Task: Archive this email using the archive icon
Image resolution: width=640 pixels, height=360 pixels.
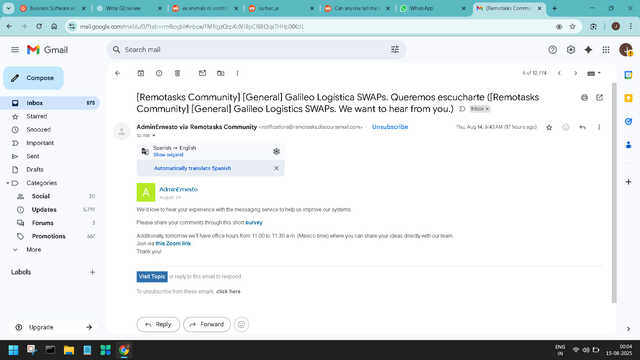Action: (x=141, y=73)
